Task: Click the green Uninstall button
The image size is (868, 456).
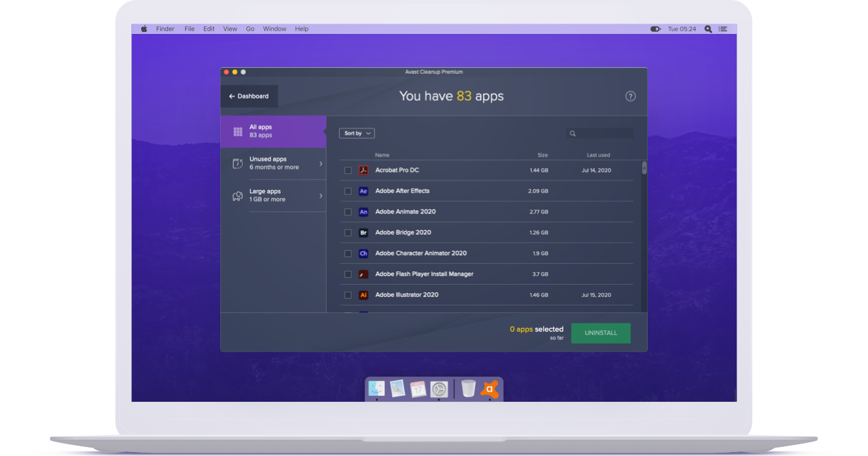Action: 601,333
